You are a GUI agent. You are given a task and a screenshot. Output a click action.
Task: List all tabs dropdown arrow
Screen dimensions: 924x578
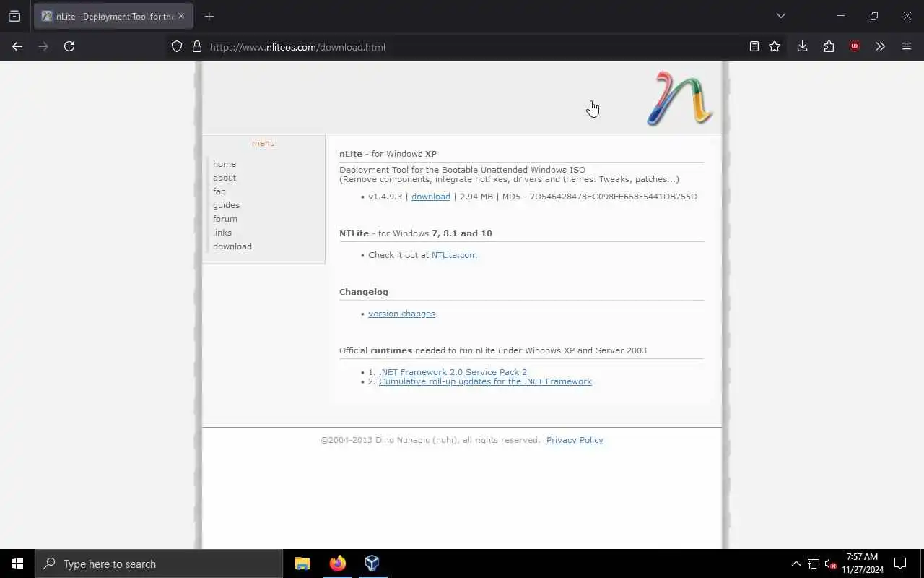tap(781, 16)
